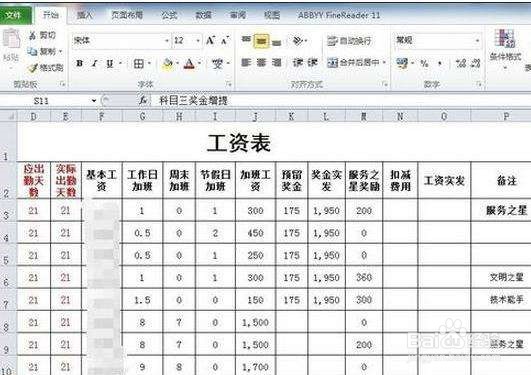Click the decrease decimal icon
Screen dimensions: 531x375
475,63
